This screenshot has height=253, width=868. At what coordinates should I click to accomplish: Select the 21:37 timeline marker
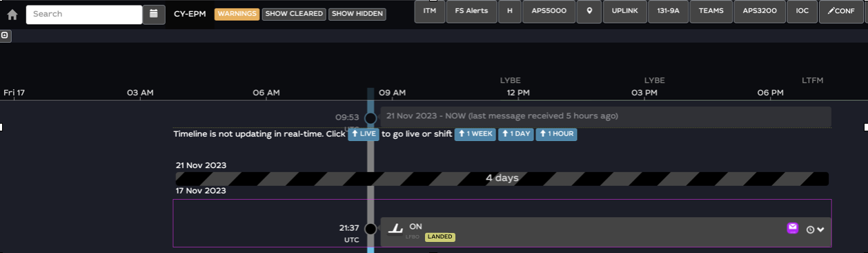(x=371, y=229)
